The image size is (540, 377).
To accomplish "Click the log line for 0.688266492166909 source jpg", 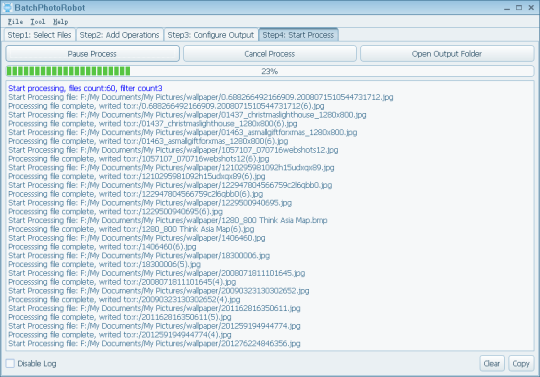I will [x=200, y=97].
